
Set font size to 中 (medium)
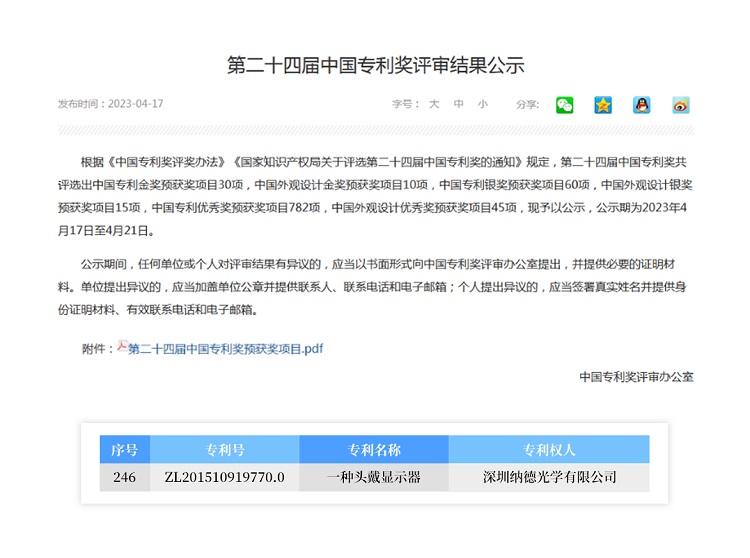458,104
